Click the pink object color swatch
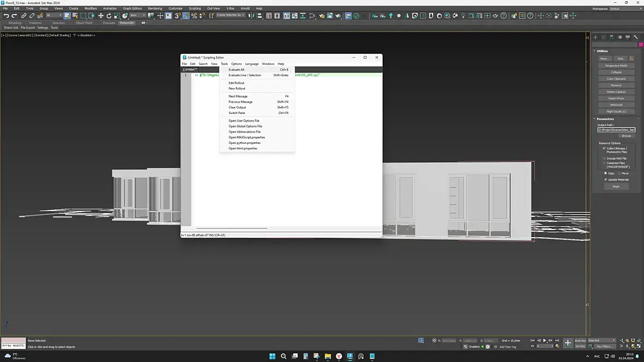The height and width of the screenshot is (362, 644). click(x=641, y=45)
